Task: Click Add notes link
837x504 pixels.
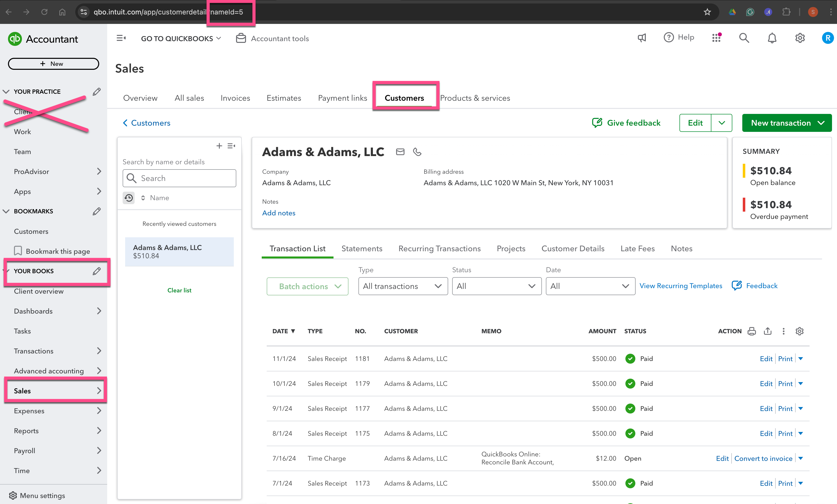Action: (279, 213)
